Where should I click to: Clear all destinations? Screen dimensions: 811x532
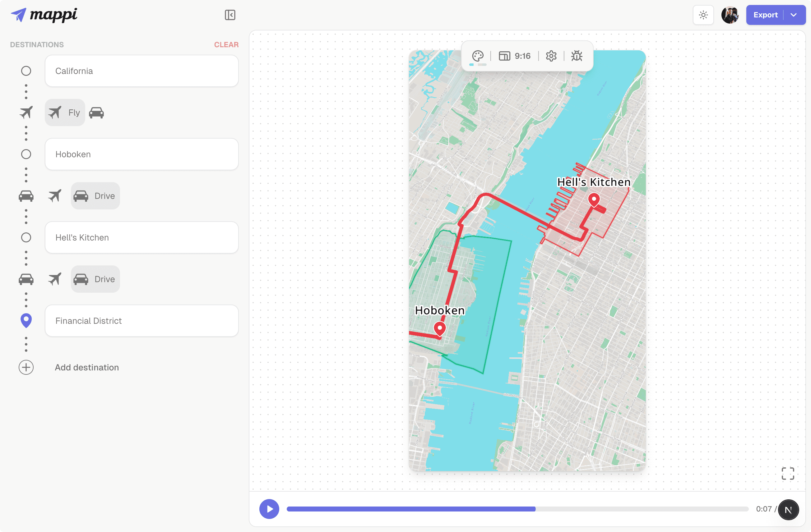click(226, 44)
